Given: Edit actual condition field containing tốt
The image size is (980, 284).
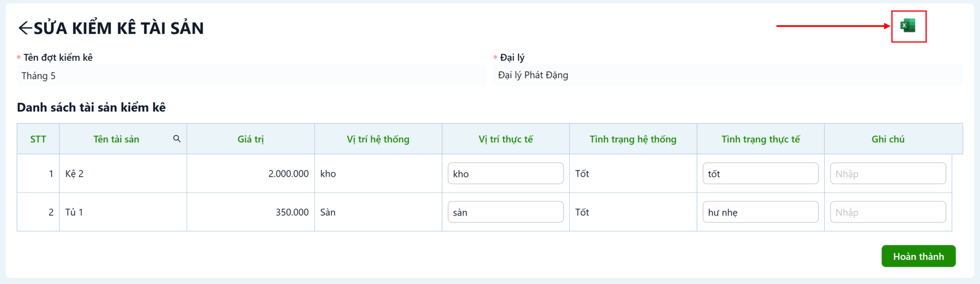Looking at the screenshot, I should [760, 173].
